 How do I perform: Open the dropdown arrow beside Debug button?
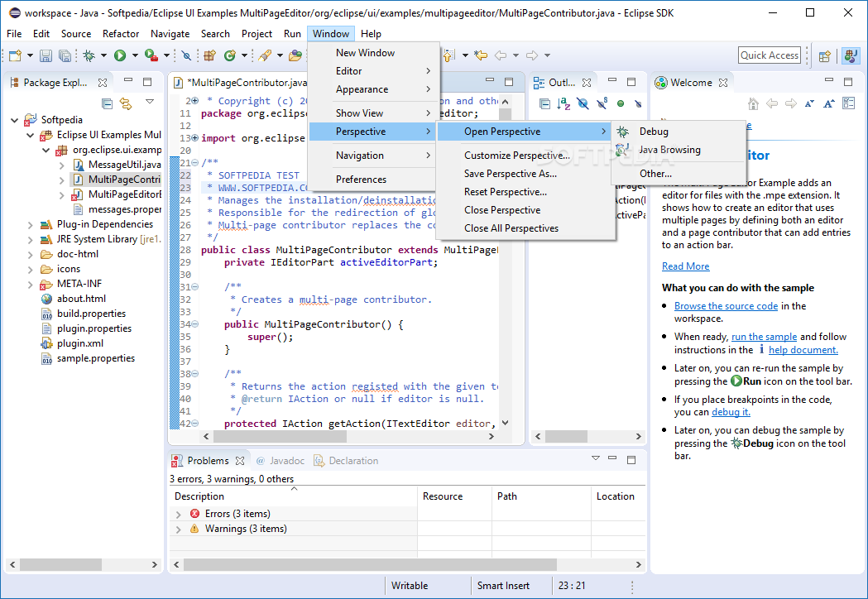pos(103,55)
